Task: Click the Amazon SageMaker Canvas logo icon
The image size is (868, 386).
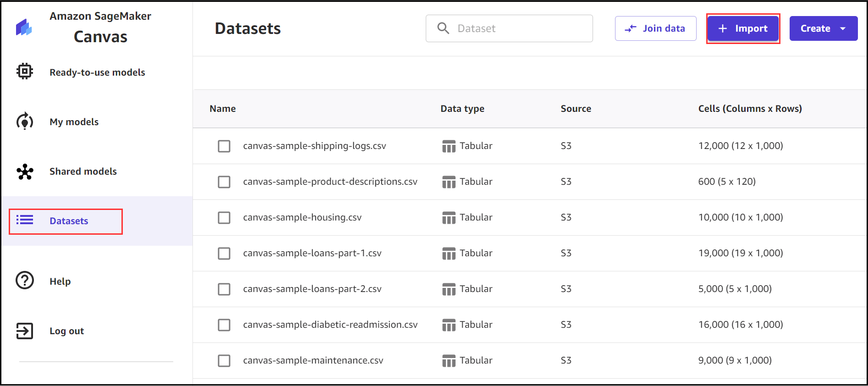Action: point(24,28)
